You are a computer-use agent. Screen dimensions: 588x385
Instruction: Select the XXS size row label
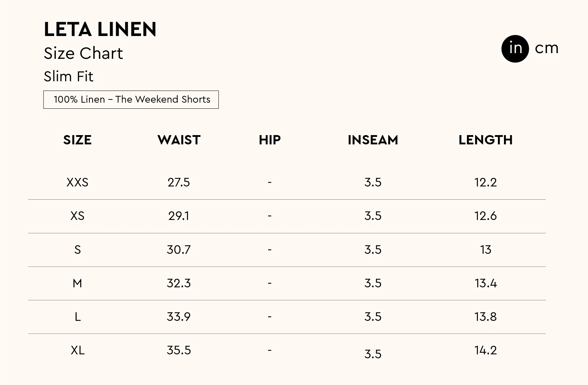77,183
